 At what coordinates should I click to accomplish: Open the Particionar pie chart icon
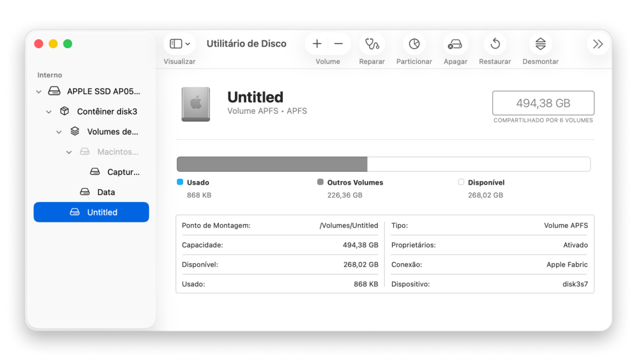coord(414,44)
